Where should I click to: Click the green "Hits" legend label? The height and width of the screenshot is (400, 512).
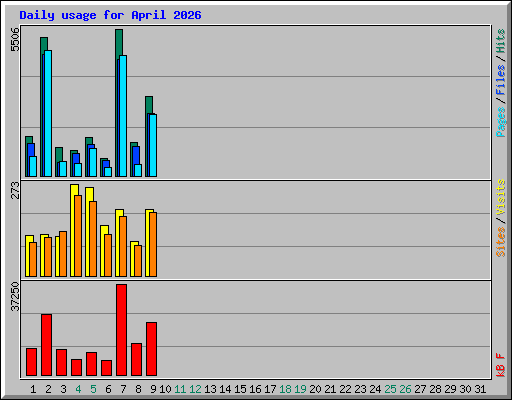tap(501, 41)
